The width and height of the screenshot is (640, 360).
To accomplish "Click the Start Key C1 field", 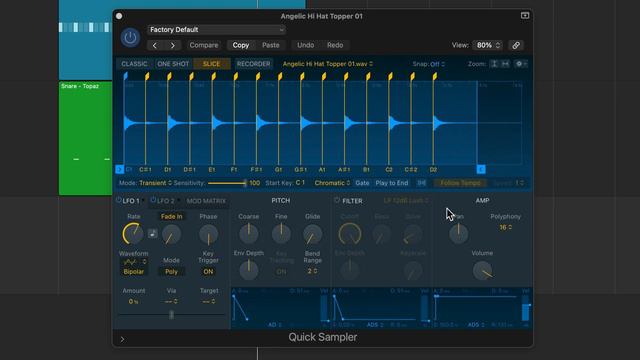I will (300, 183).
